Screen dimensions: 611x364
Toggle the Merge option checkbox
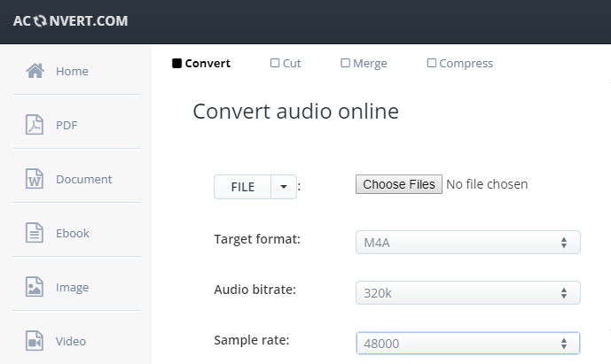coord(345,63)
